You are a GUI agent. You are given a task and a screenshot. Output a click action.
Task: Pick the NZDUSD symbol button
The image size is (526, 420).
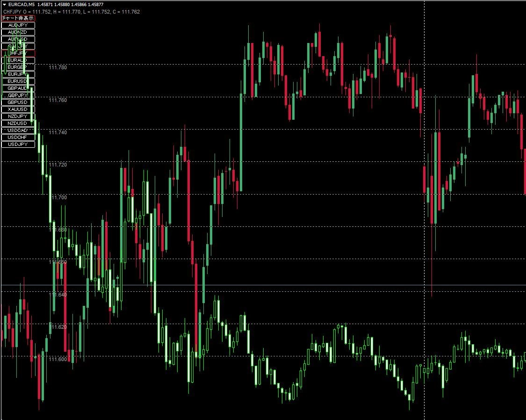(18, 123)
